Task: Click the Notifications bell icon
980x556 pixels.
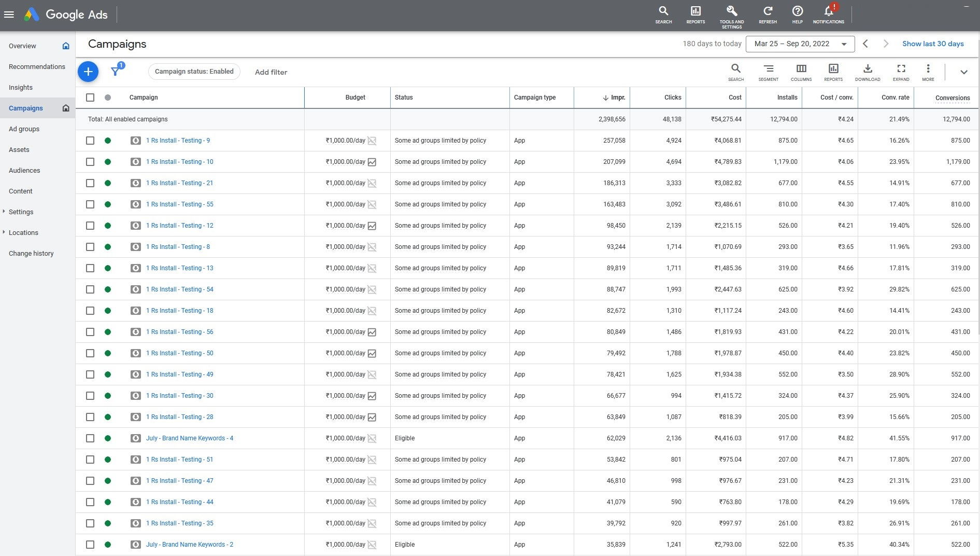Action: coord(828,11)
